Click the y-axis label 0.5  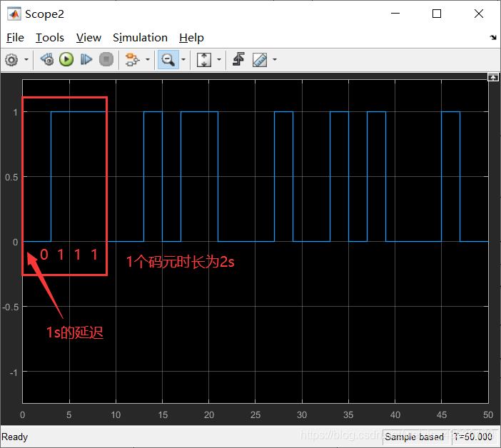pyautogui.click(x=11, y=177)
